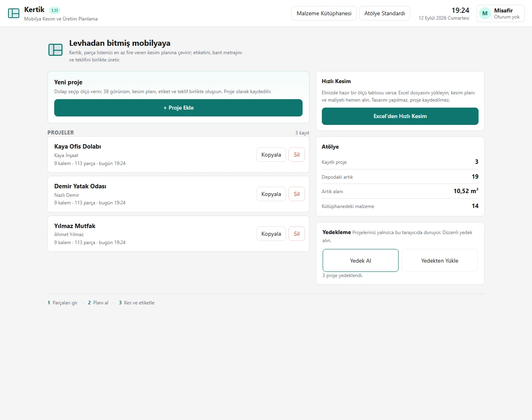Viewport: 532px width, 420px height.
Task: Open Atölye Standardı
Action: click(x=385, y=13)
